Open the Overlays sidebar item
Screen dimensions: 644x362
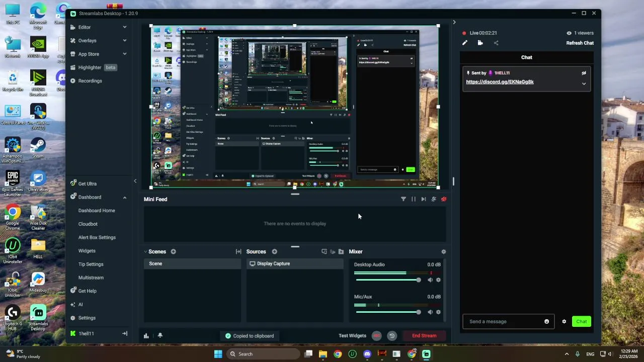click(x=87, y=41)
